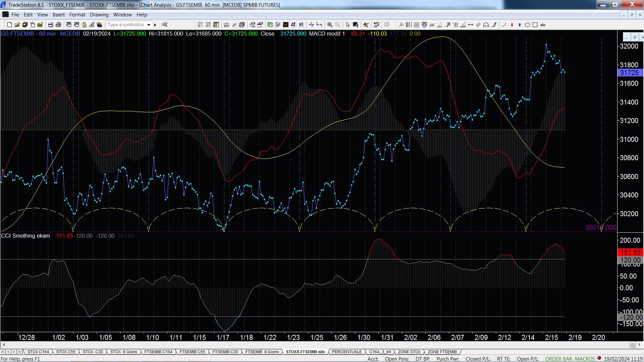Click the printer icon
Screen dimensions: 644x362
pyautogui.click(x=58, y=25)
